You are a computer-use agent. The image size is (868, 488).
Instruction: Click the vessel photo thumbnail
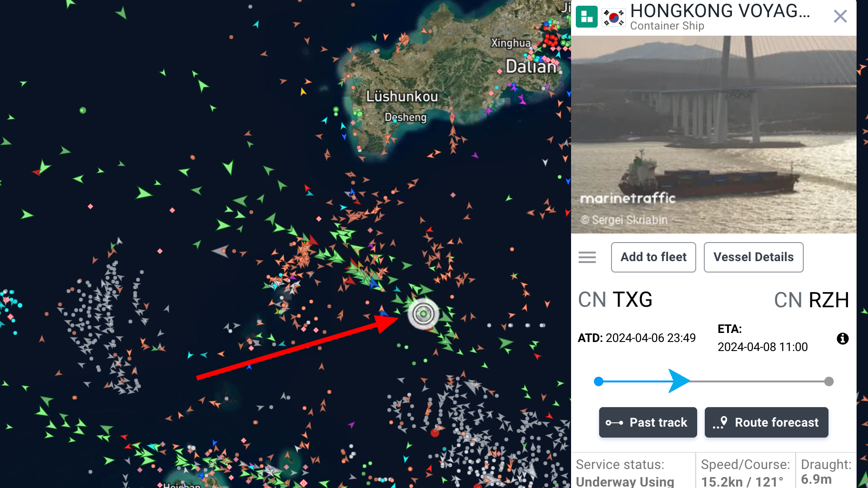(713, 135)
